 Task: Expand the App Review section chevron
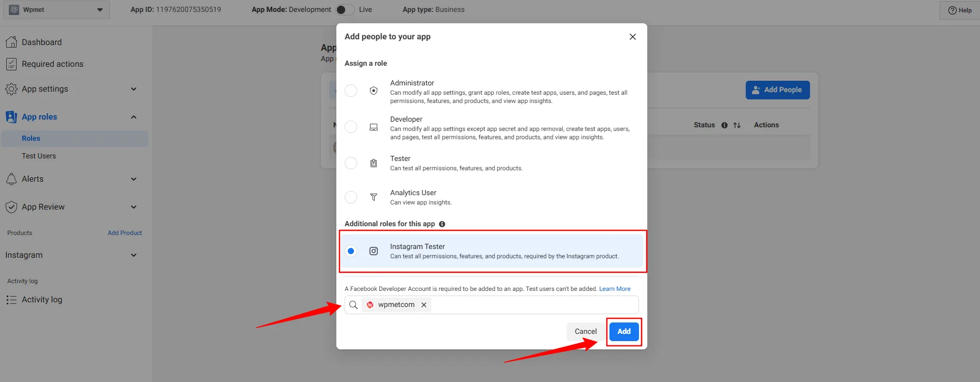pos(134,207)
